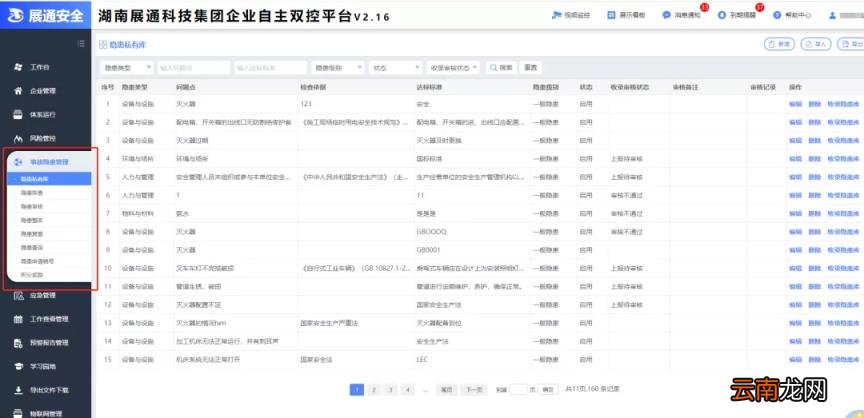Focus the jump-to-page number input
This screenshot has height=418, width=864.
pos(519,389)
